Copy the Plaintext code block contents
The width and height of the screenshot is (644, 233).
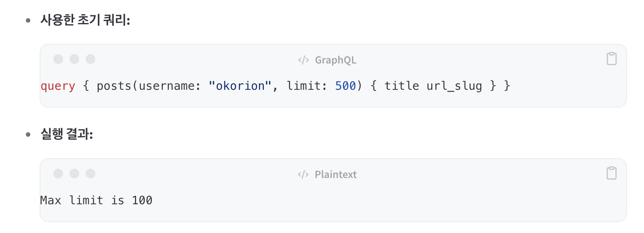point(611,173)
